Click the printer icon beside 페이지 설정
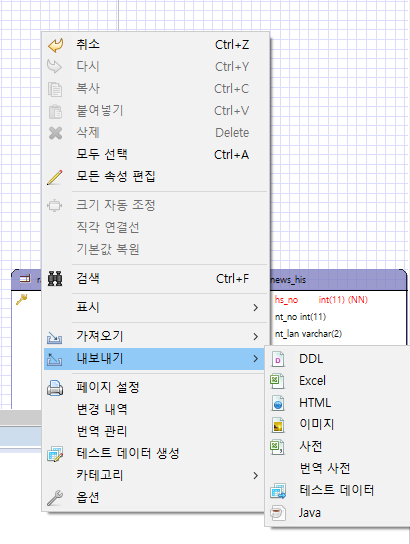410x544 pixels. tap(55, 388)
